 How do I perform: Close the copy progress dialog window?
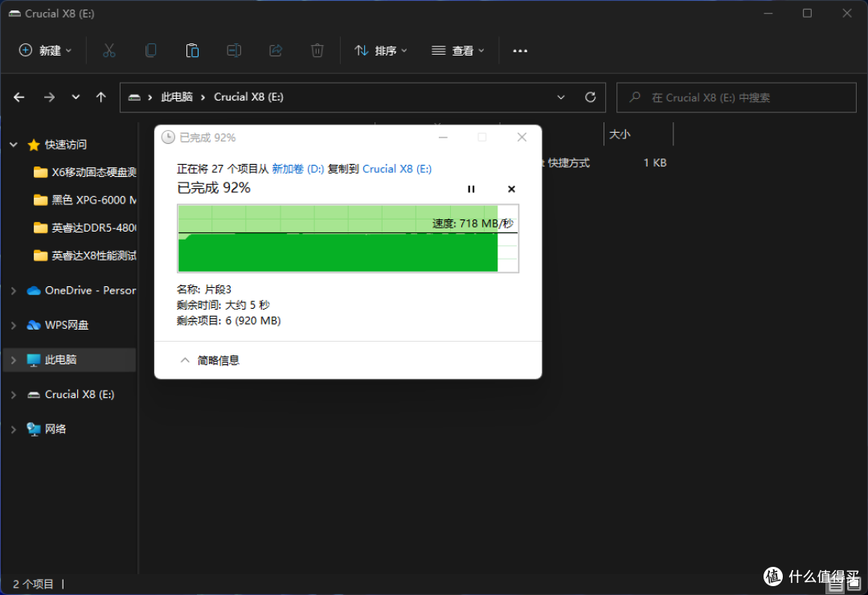pyautogui.click(x=522, y=137)
